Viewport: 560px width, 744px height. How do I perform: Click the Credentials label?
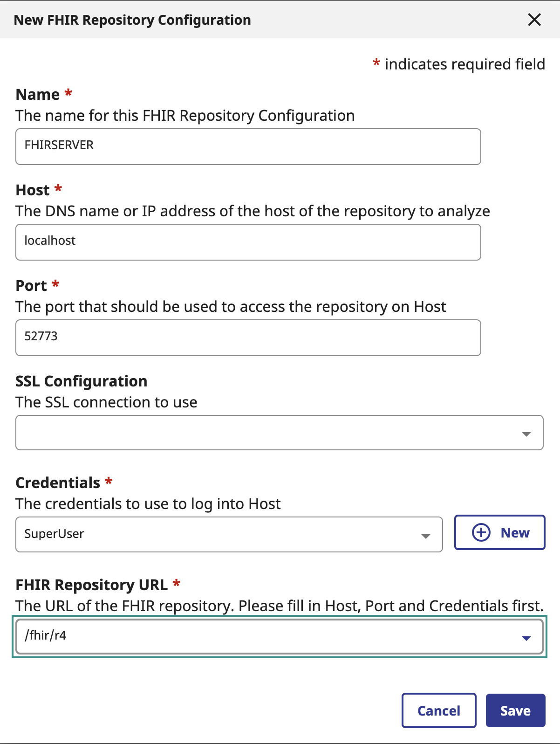[58, 482]
